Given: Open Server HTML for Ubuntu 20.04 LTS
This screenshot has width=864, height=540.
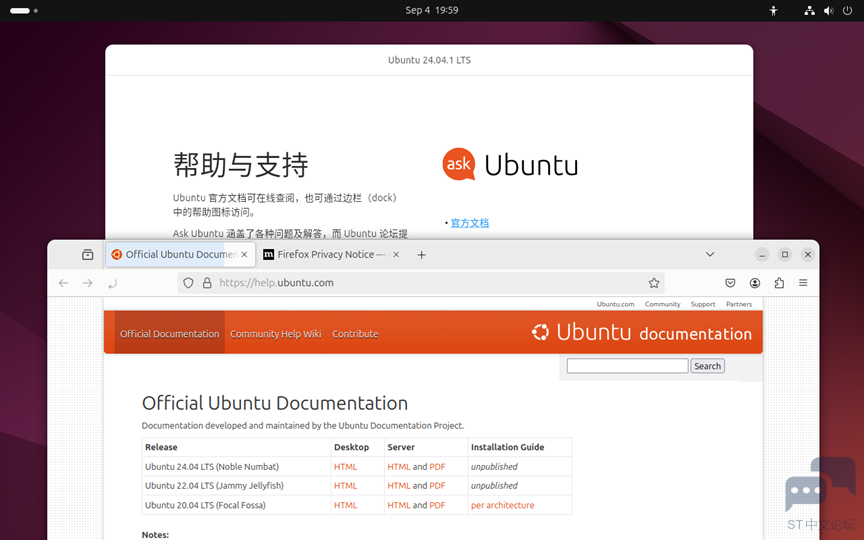Looking at the screenshot, I should click(399, 505).
